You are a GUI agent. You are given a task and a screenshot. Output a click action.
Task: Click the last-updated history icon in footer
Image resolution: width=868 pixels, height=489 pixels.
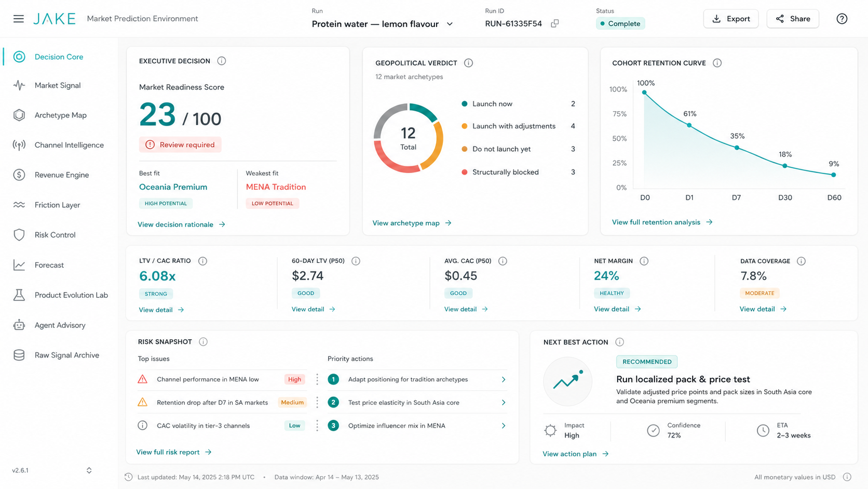pyautogui.click(x=129, y=477)
